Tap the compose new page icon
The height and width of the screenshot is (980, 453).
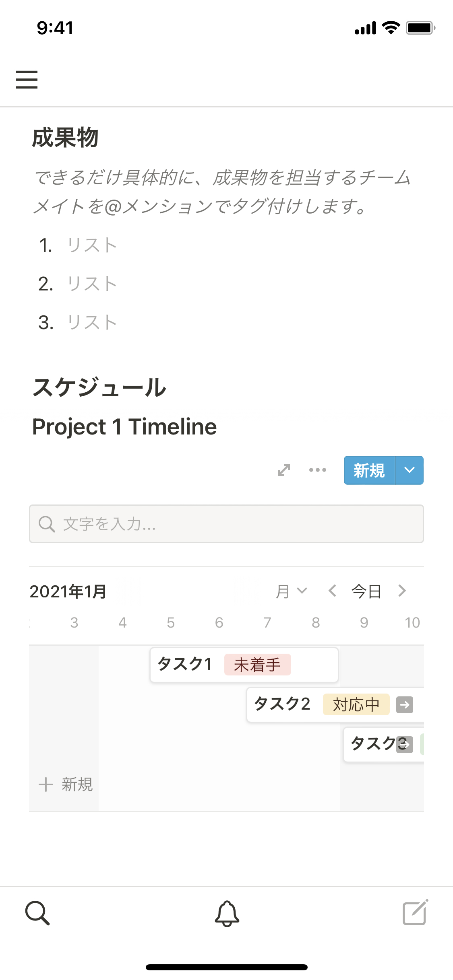[x=415, y=913]
